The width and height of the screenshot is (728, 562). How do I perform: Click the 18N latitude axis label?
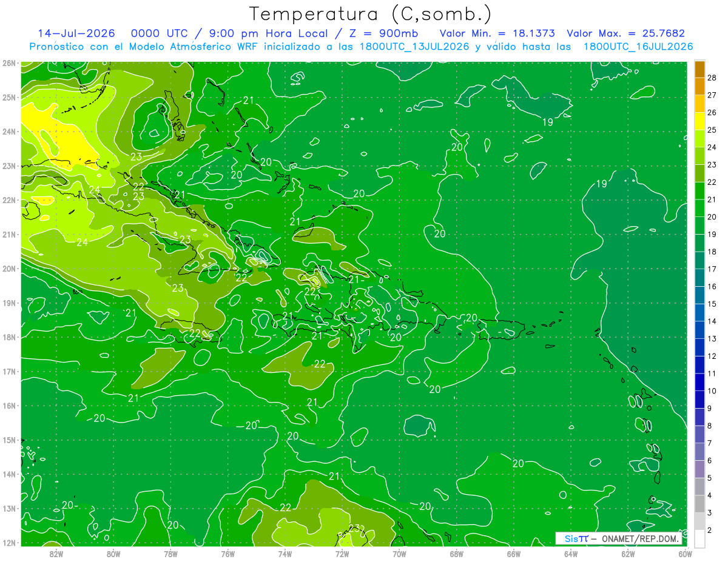(x=8, y=337)
